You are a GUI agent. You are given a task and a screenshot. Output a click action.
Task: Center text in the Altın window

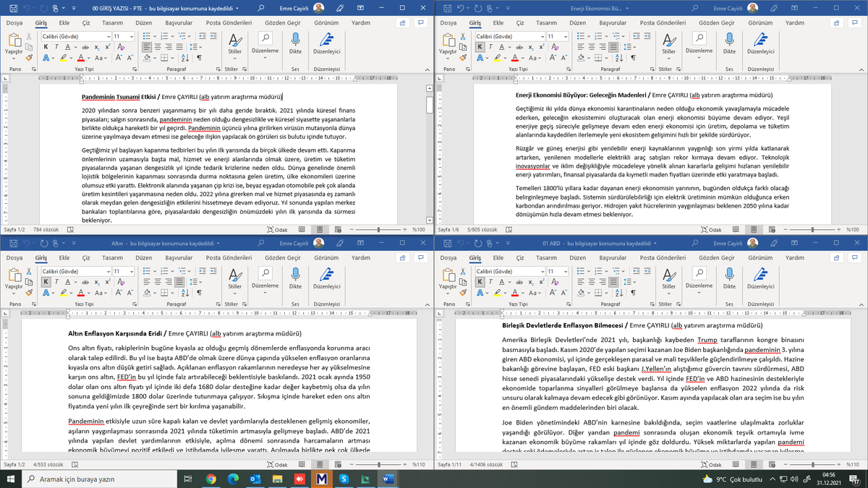(x=158, y=282)
